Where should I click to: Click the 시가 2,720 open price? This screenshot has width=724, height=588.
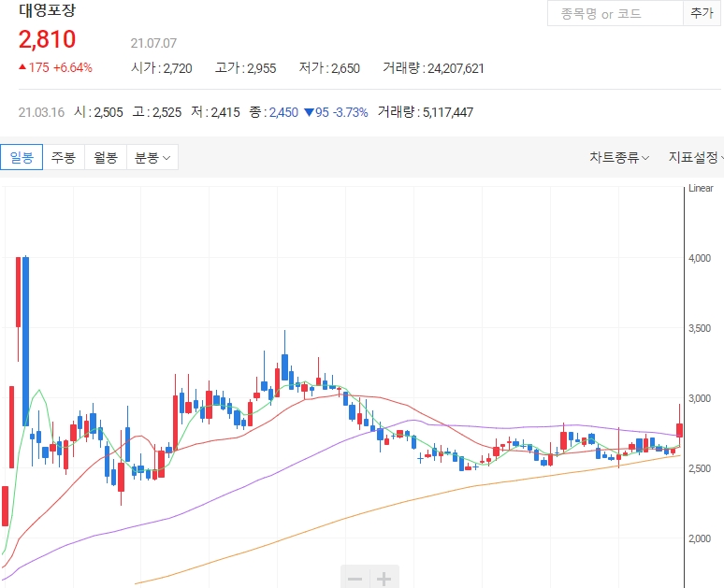pyautogui.click(x=162, y=68)
